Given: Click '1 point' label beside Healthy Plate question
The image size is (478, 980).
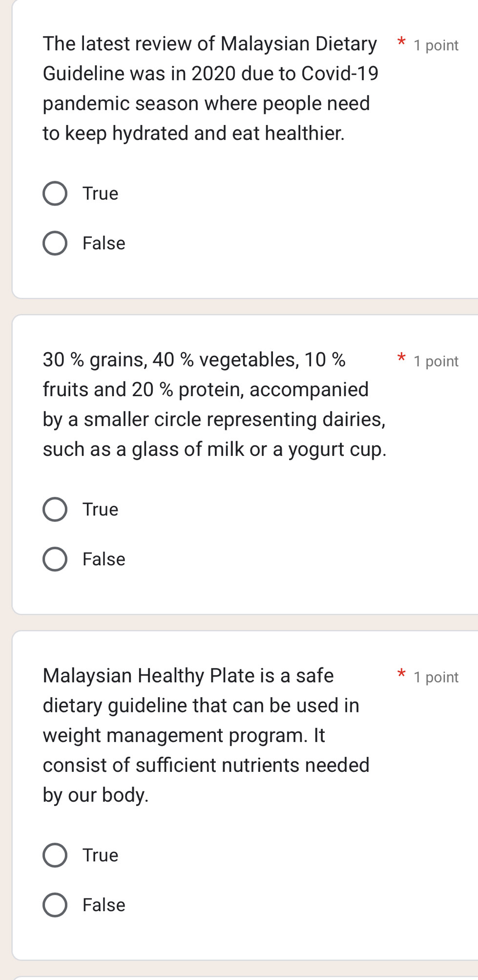Looking at the screenshot, I should click(x=436, y=678).
